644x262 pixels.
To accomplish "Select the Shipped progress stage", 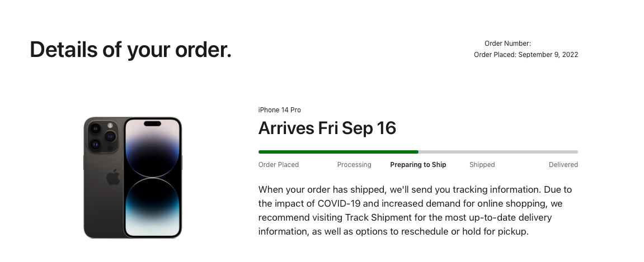I will [482, 165].
